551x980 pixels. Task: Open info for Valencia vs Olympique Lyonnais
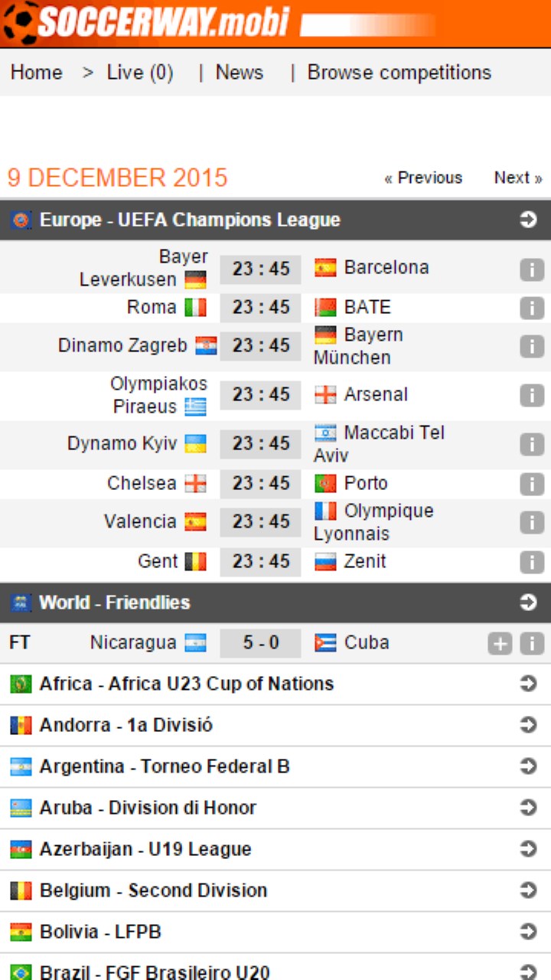pyautogui.click(x=531, y=522)
